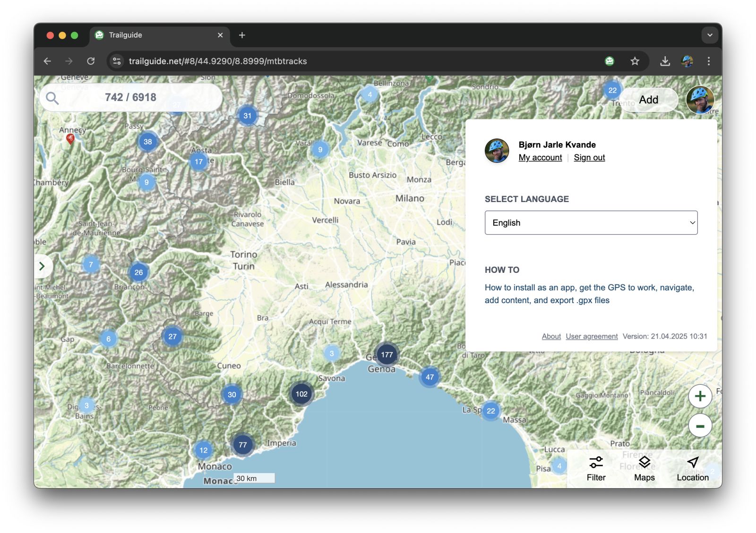The image size is (756, 533).
Task: Click the 742 / 6918 search field
Action: point(131,98)
